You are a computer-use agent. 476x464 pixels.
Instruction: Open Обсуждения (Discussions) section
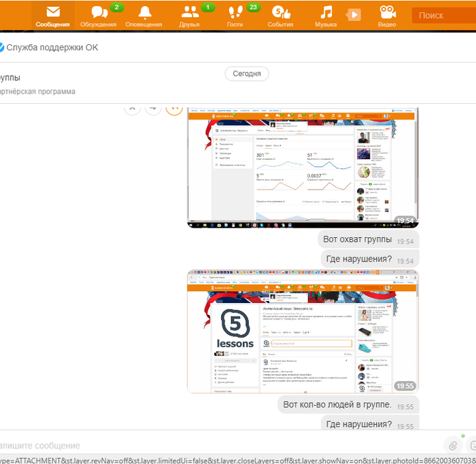pos(99,16)
